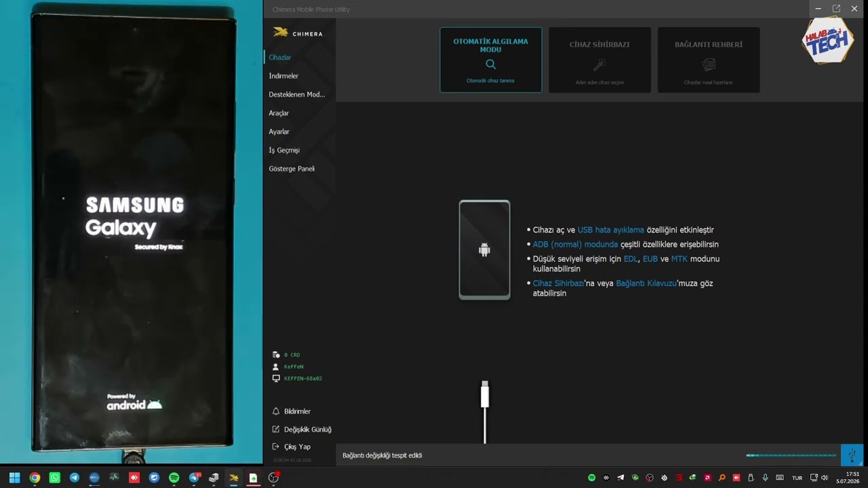Open the Windows Start menu
This screenshot has width=868, height=488.
point(14,478)
